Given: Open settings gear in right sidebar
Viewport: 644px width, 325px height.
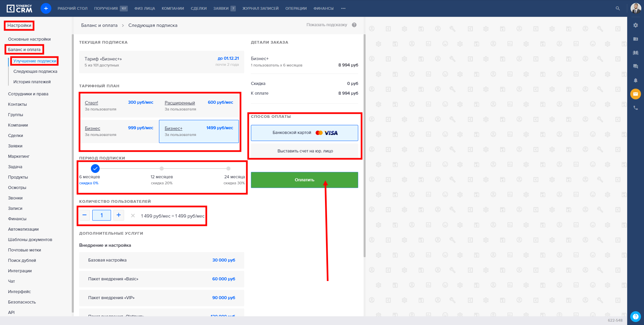Looking at the screenshot, I should click(636, 25).
